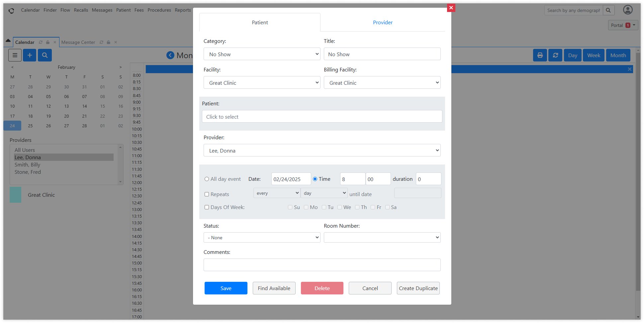Image resolution: width=644 pixels, height=323 pixels.
Task: Click the Comments input field
Action: point(322,265)
